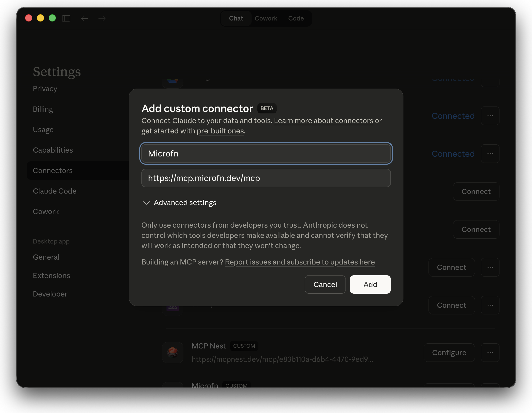Open Billing settings
This screenshot has height=413, width=532.
(43, 109)
